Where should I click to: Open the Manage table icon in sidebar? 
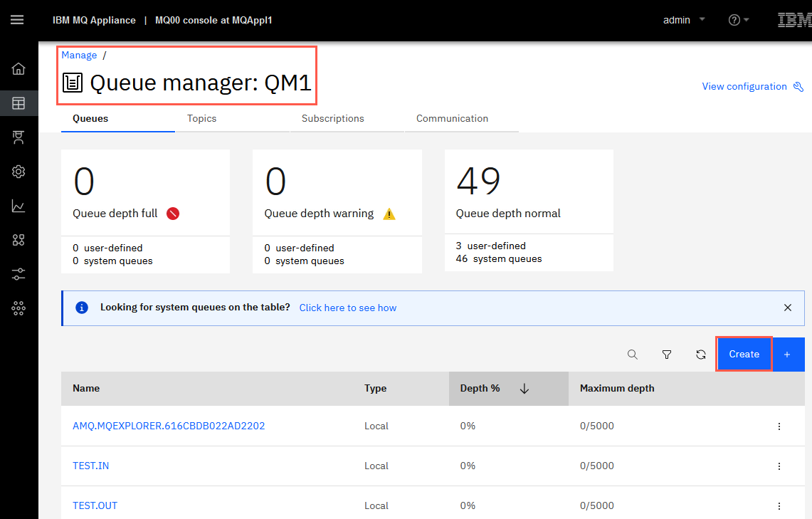click(x=19, y=103)
